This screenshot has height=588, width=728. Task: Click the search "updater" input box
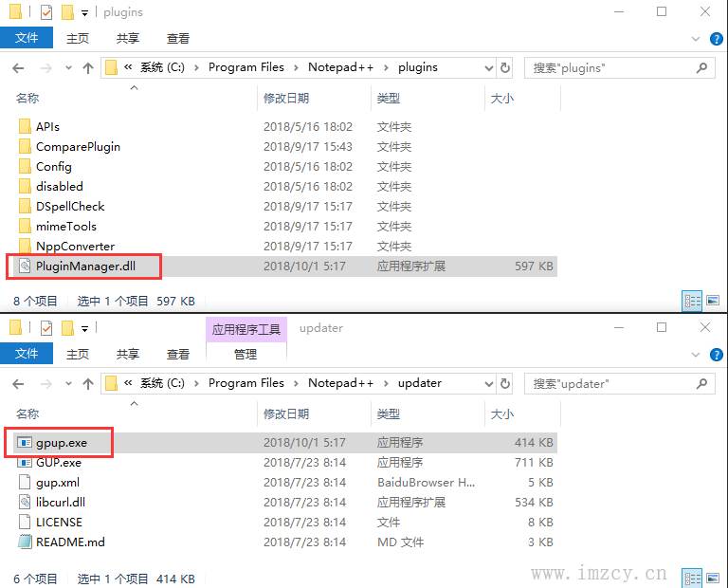611,384
